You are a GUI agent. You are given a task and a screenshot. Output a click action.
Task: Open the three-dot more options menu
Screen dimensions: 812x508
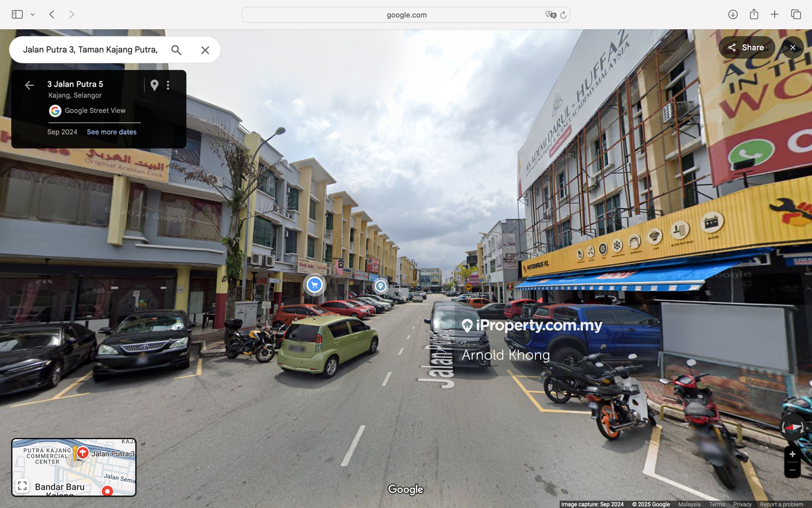(168, 85)
